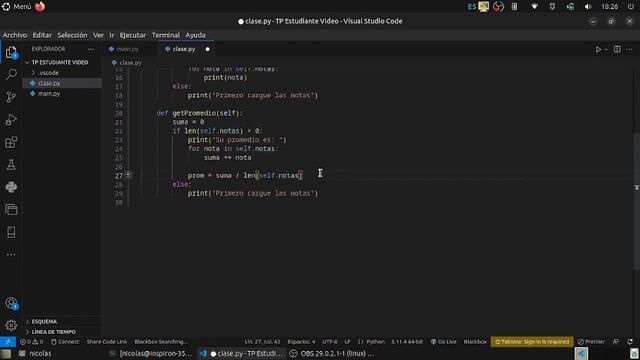Screen dimensions: 640x360
Task: Open notifications bell in status bar
Action: pyautogui.click(x=630, y=342)
